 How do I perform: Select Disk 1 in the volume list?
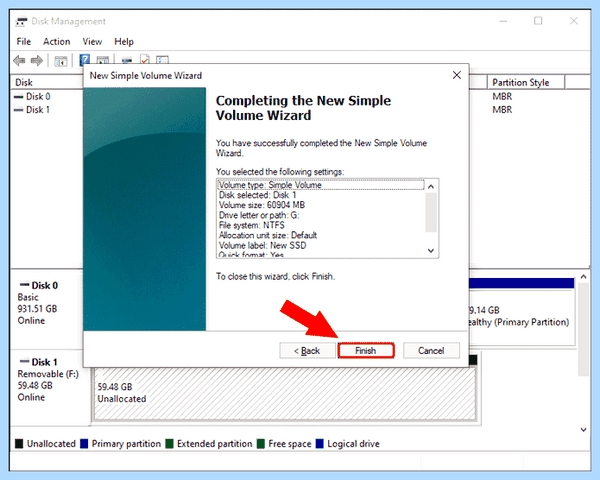tap(32, 110)
